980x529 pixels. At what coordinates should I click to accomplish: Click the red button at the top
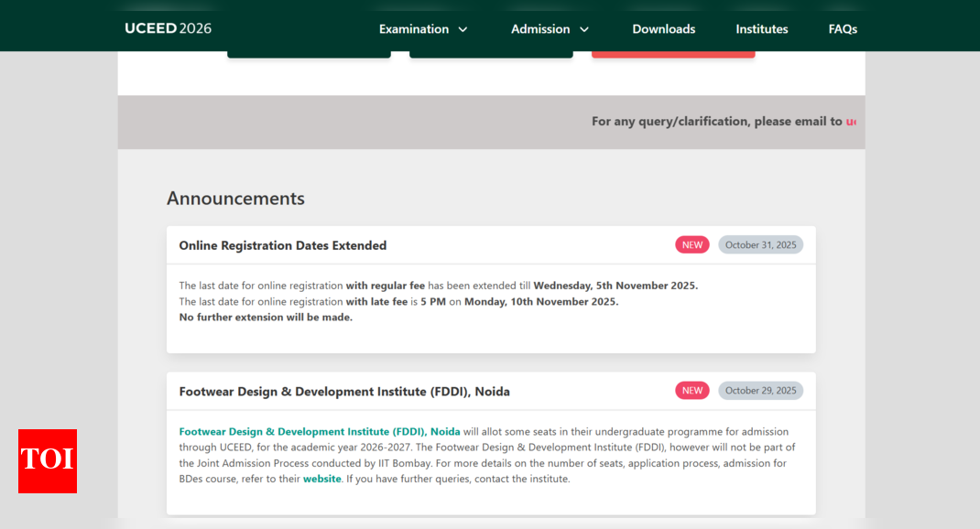click(673, 52)
